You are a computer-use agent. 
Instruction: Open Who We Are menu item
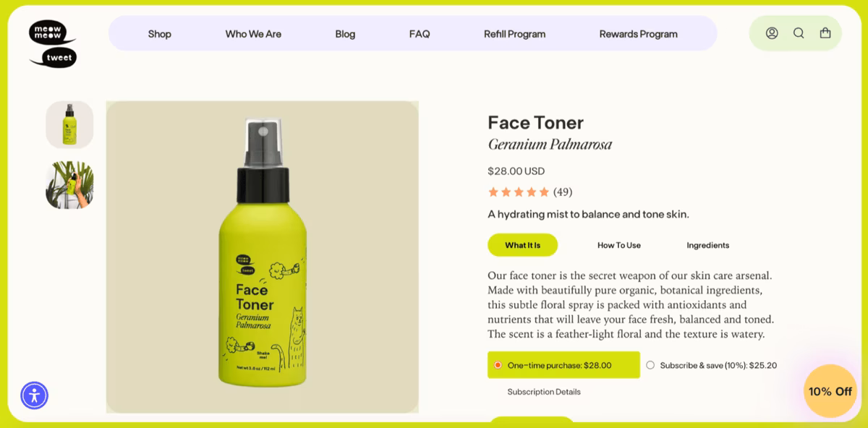coord(253,34)
